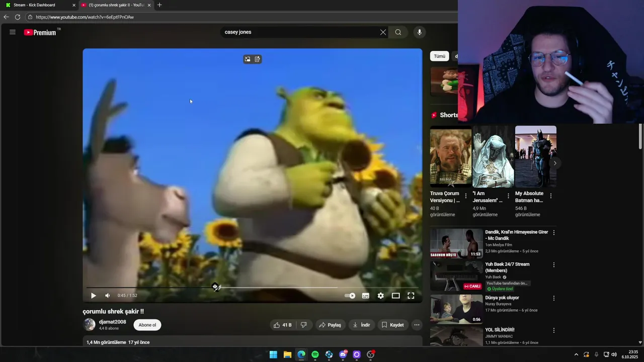Click the CANLI Yuh Baek thumbnail
The image size is (644, 362).
(x=456, y=276)
